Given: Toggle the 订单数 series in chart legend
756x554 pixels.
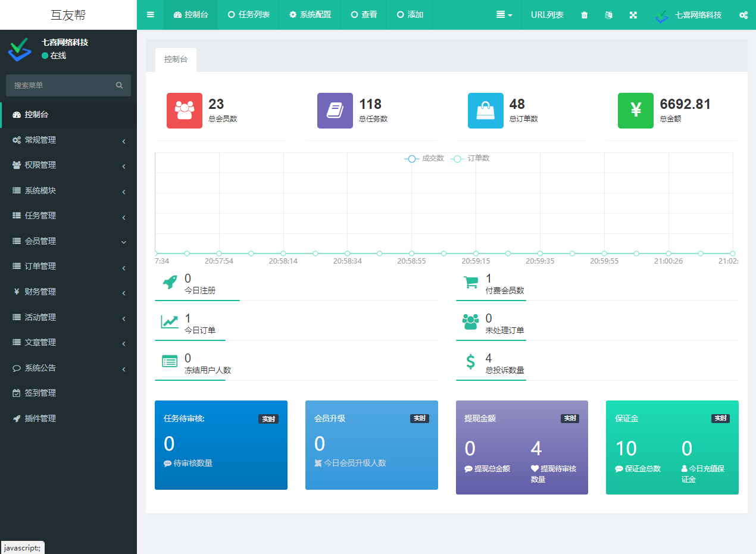Looking at the screenshot, I should click(471, 158).
